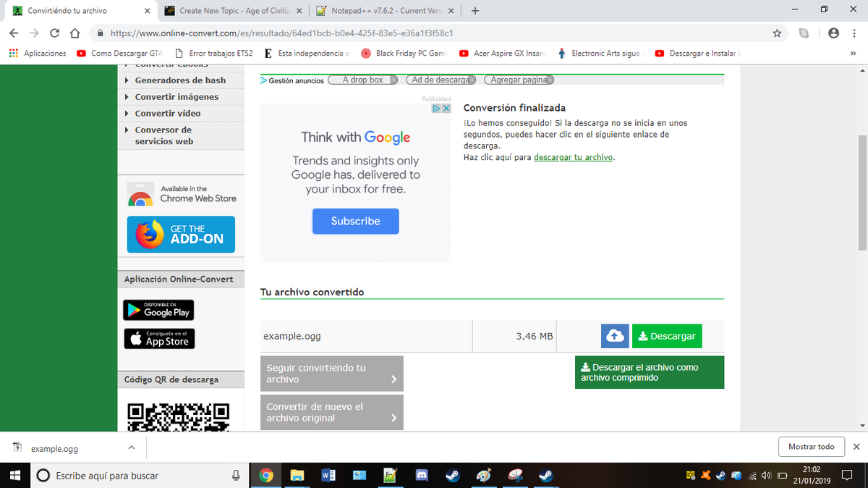
Task: Switch to Chrome in the taskbar
Action: [266, 476]
